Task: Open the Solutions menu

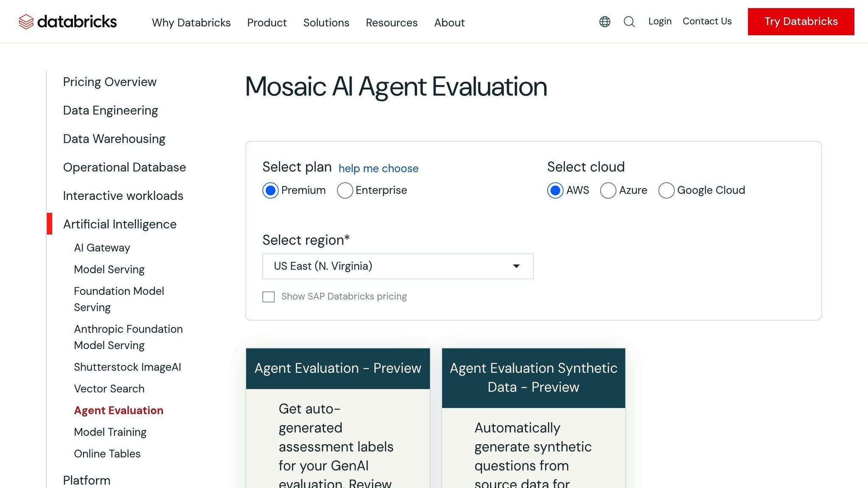Action: 326,22
